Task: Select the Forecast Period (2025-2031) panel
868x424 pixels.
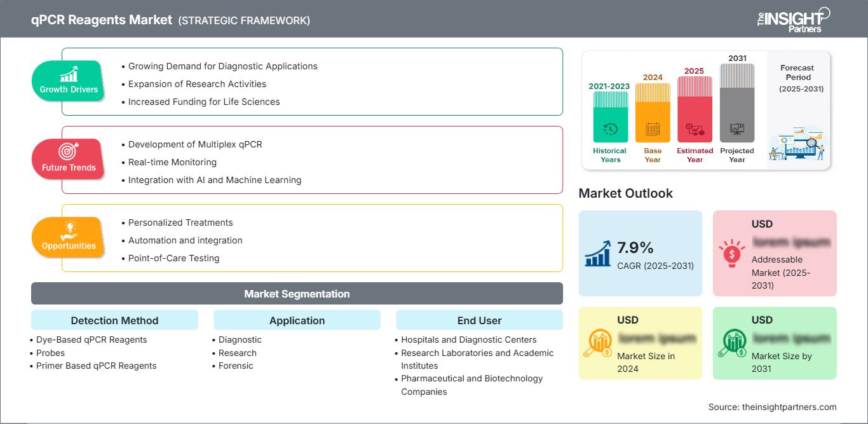Action: coord(797,108)
